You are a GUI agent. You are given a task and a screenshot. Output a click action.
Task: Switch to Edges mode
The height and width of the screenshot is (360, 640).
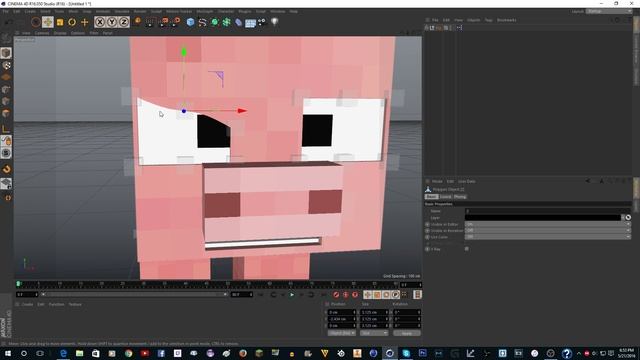6,101
